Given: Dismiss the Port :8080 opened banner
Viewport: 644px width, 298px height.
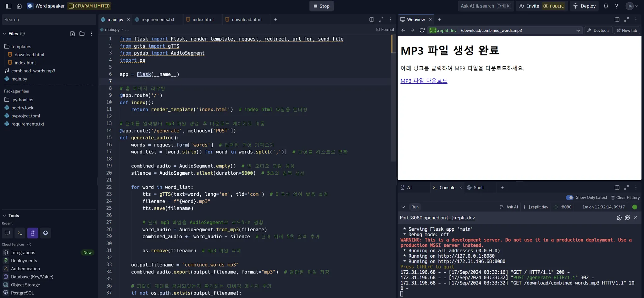Looking at the screenshot, I should point(636,218).
